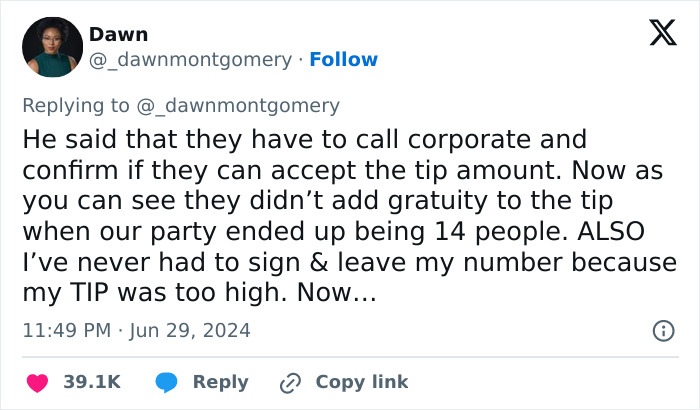Open the @_dawnmontgomery handle beside Follow
The width and height of the screenshot is (700, 410).
(x=190, y=60)
